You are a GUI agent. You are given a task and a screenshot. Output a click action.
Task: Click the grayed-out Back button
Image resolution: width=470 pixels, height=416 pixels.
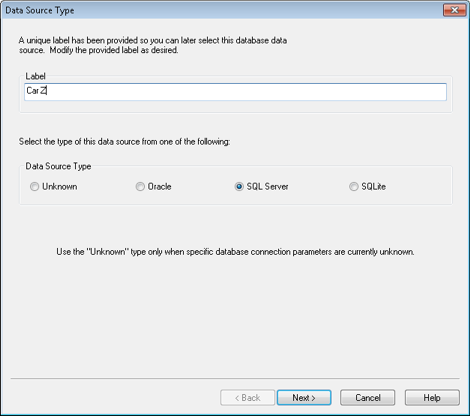pos(248,398)
